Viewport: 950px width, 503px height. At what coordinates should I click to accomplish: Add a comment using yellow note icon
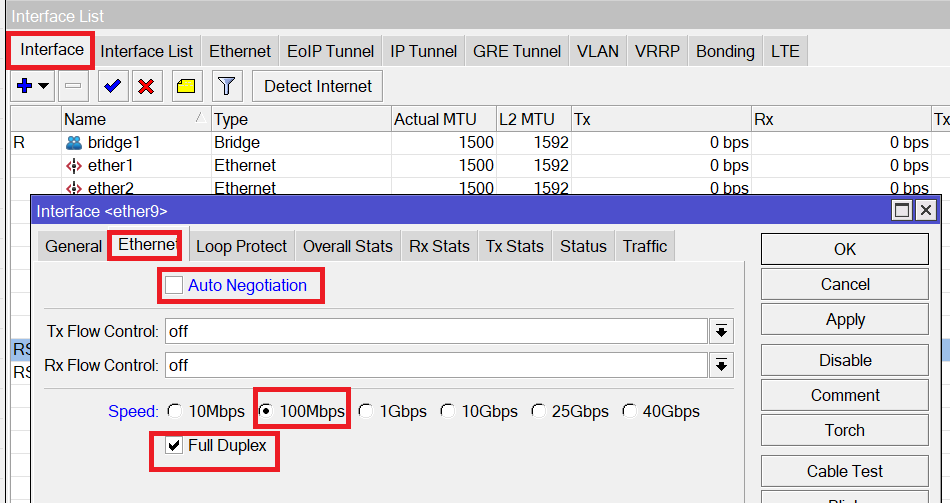pyautogui.click(x=186, y=86)
